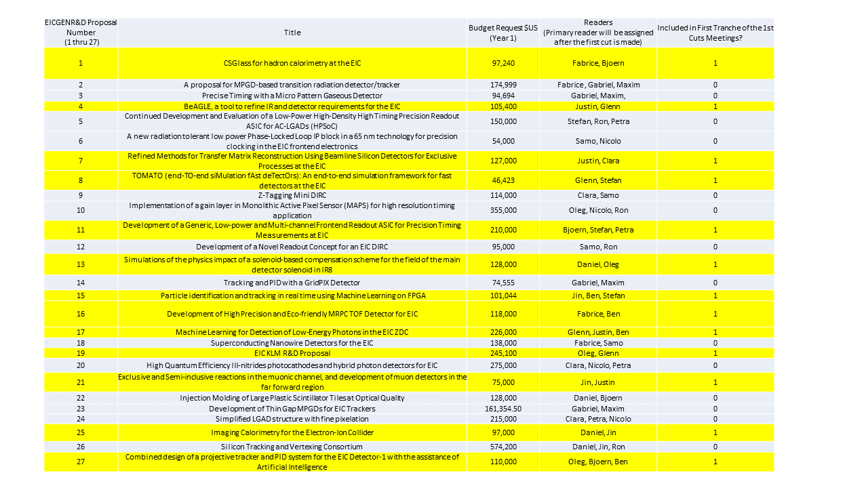Click the 'Z-Tagging Mini DIRC' title cell
Screen dimensions: 868x488
click(292, 195)
